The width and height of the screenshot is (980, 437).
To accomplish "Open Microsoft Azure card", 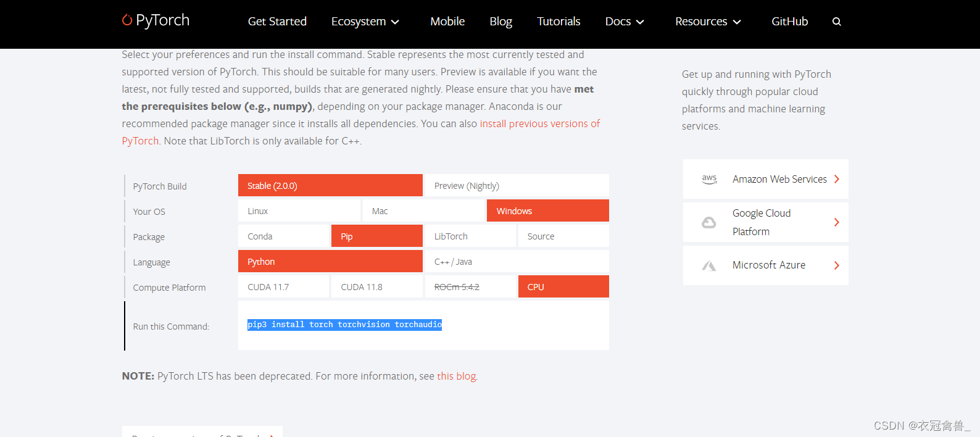I will [766, 265].
